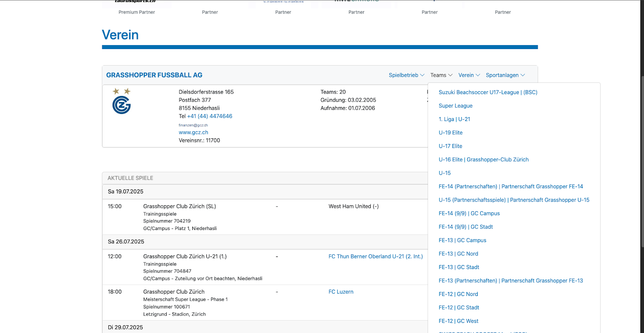
Task: Click Dielsdorferstrasse 165 address line
Action: 206,92
